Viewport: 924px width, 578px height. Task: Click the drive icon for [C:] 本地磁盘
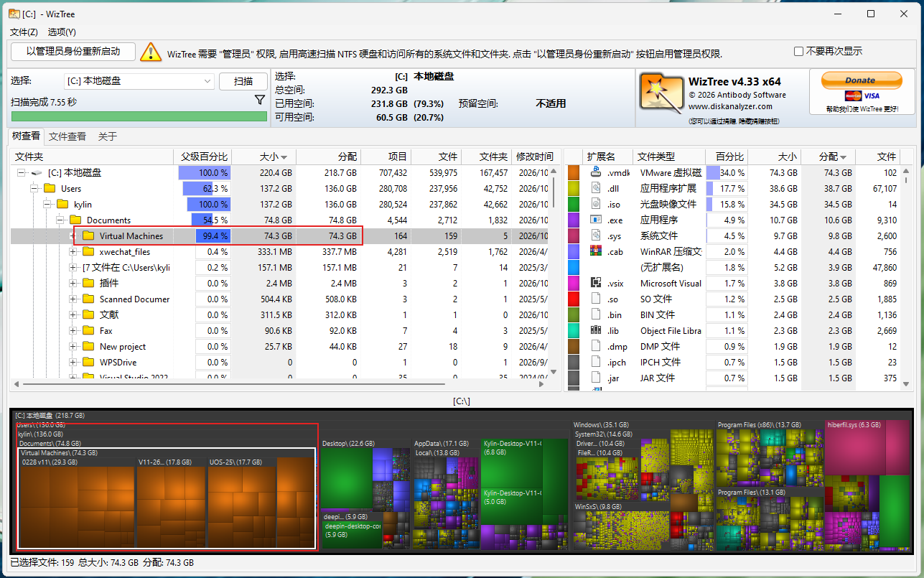[37, 172]
